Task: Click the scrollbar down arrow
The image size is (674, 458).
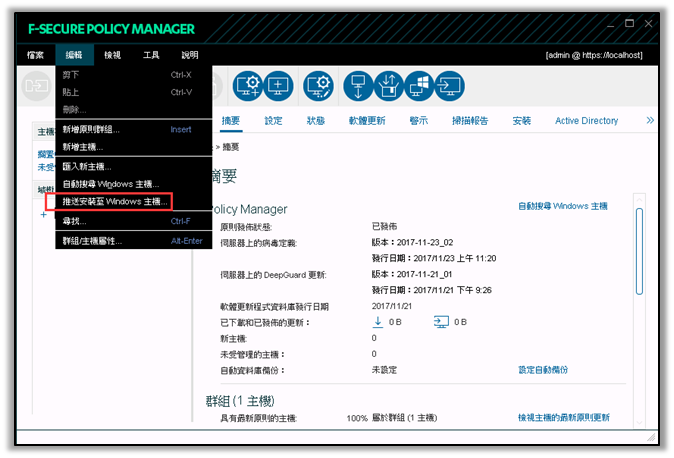Action: (639, 422)
